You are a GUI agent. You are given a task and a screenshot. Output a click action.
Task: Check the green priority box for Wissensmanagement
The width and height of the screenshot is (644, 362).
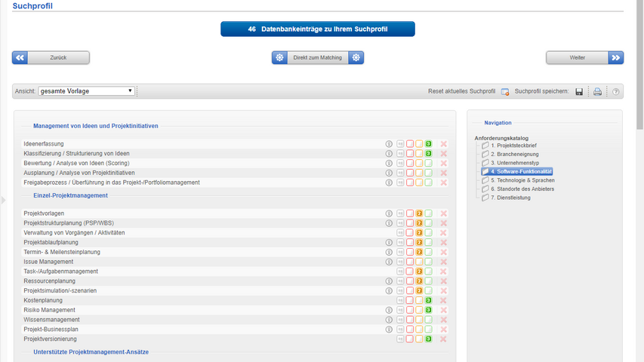tap(428, 320)
